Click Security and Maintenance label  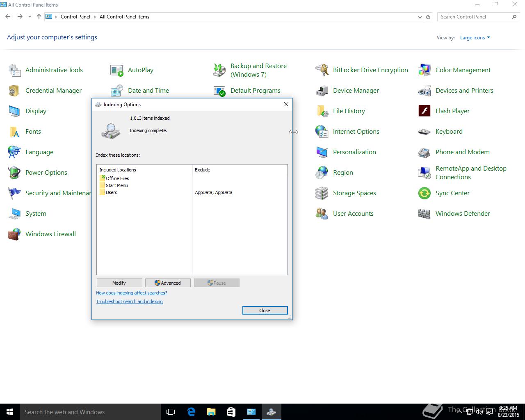tap(58, 193)
